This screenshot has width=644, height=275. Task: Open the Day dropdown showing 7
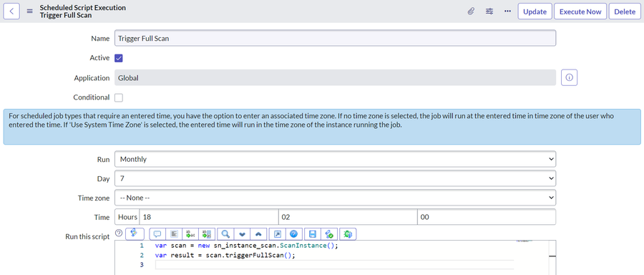tap(335, 178)
